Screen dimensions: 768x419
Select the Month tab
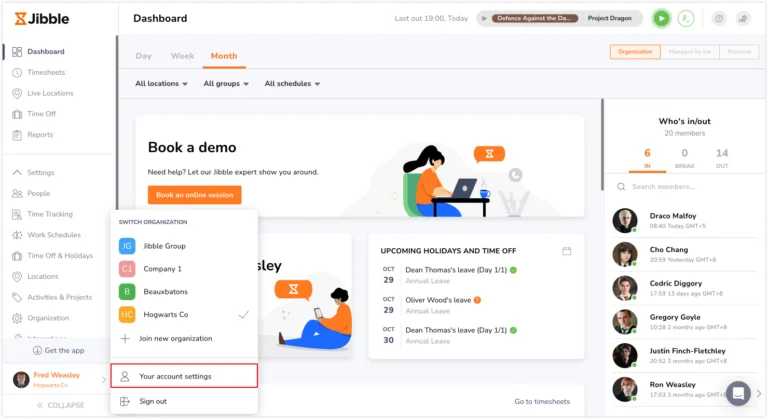(x=224, y=56)
